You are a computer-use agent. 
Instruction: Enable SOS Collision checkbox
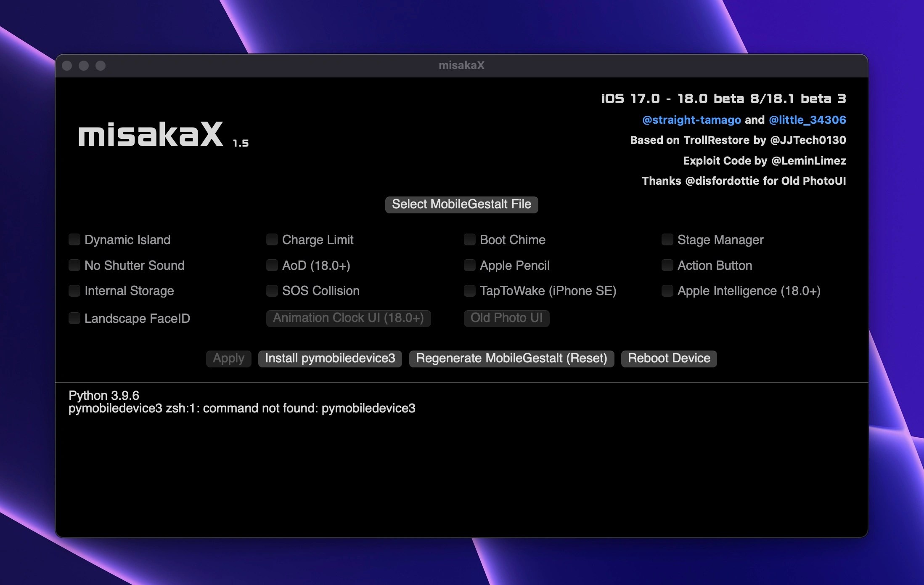pos(272,290)
